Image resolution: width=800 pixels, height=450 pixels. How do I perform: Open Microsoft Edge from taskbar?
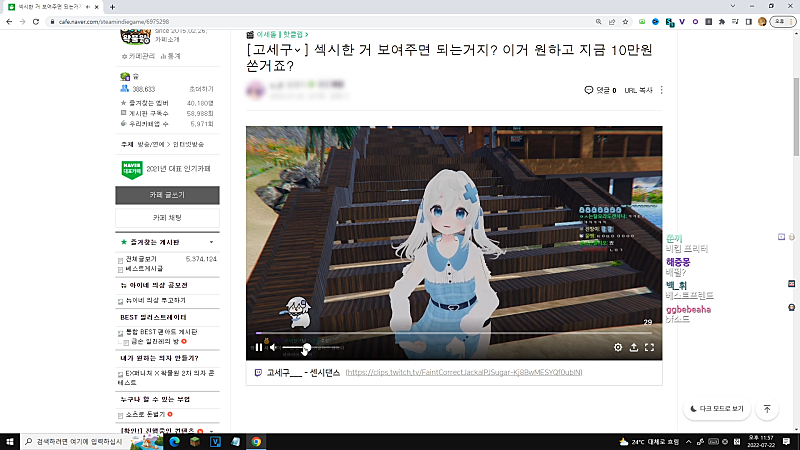click(x=174, y=442)
